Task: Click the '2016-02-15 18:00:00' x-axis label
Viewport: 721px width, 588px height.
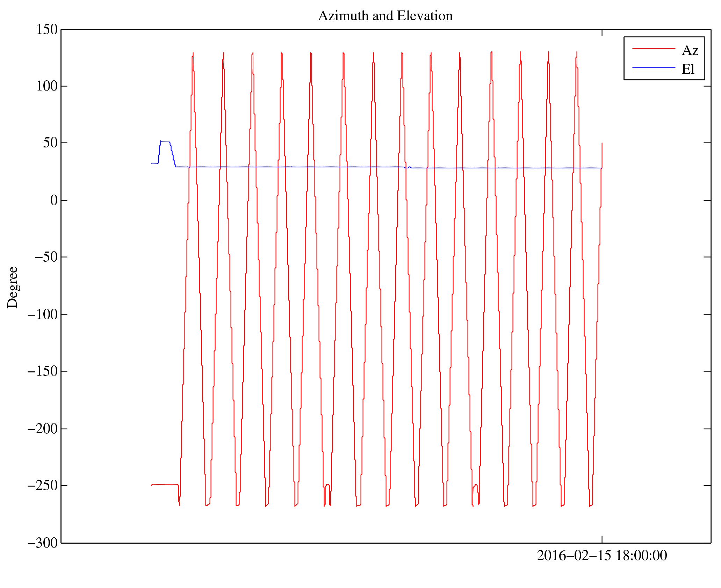Action: [601, 556]
